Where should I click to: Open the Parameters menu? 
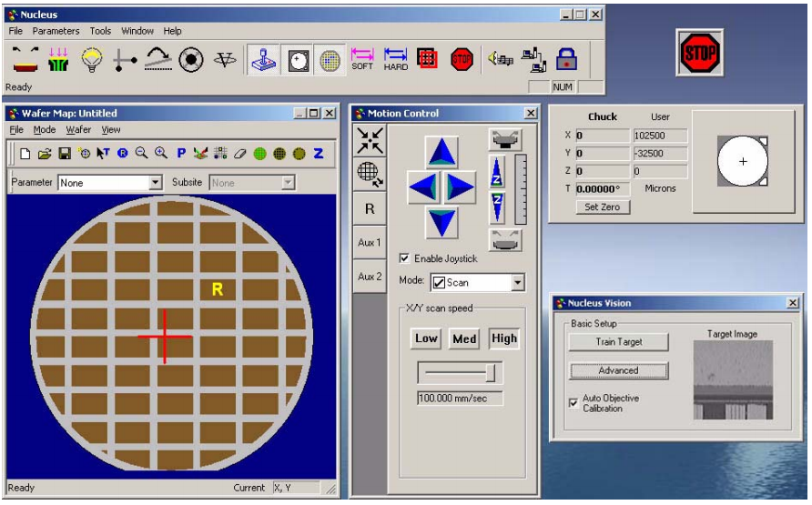point(56,31)
